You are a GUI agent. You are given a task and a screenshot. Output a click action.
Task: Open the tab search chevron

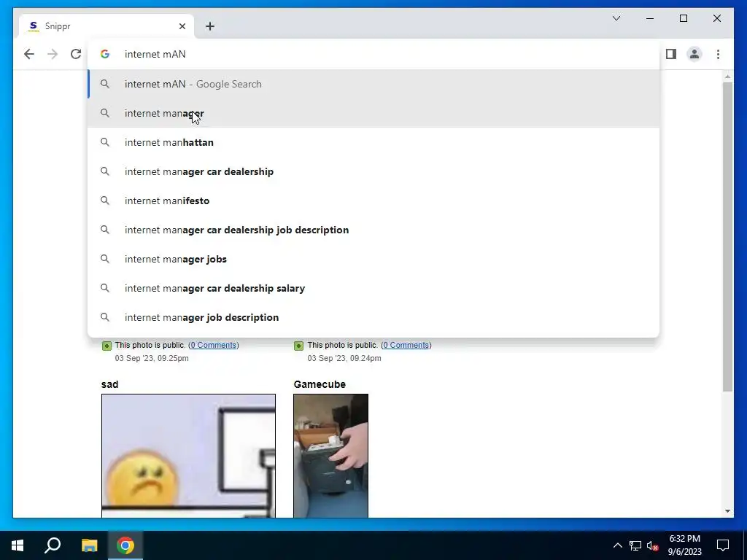tap(616, 18)
